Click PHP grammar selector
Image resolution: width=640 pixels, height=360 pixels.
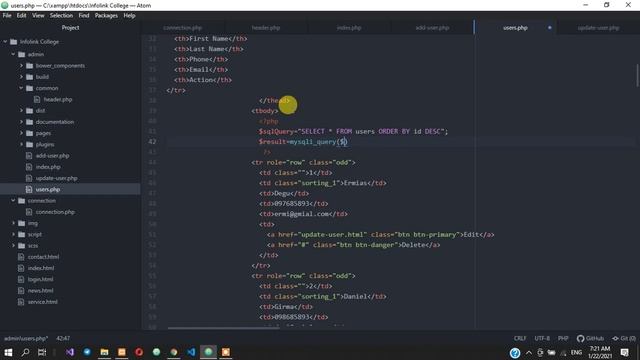coord(563,338)
